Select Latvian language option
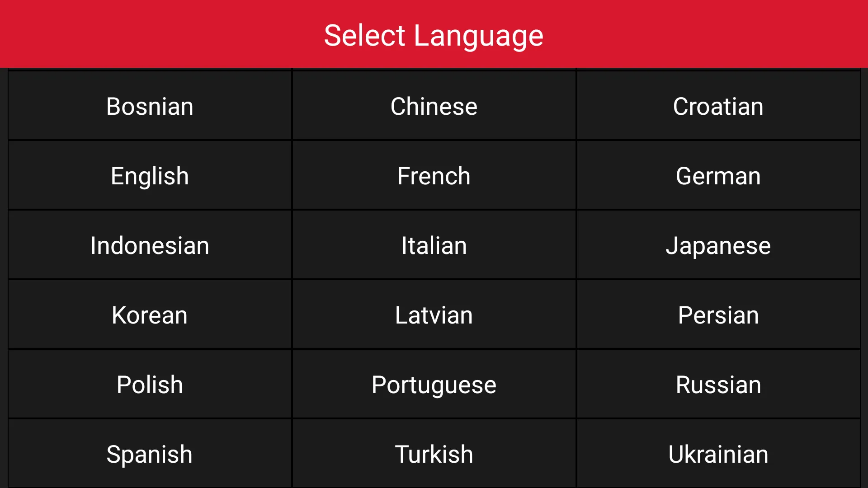Viewport: 868px width, 488px height. 434,314
